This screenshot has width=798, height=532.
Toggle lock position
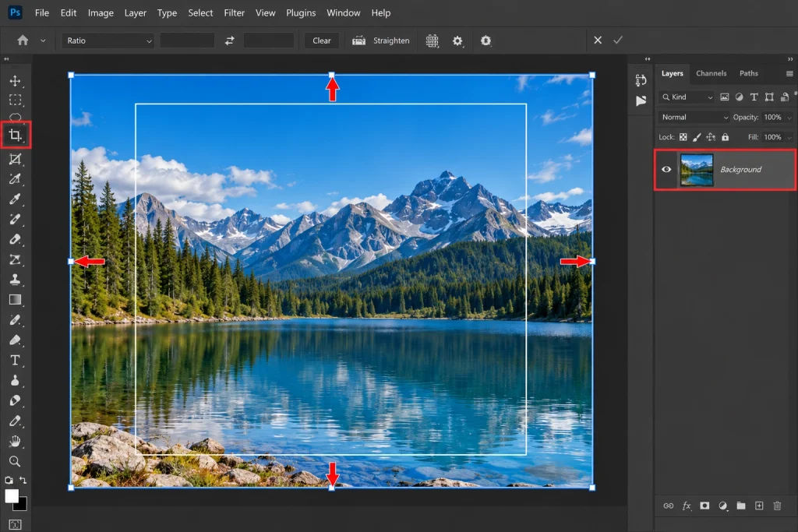tap(711, 137)
